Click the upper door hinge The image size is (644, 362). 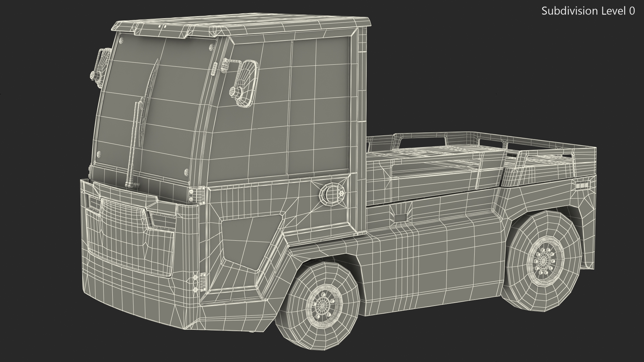201,194
